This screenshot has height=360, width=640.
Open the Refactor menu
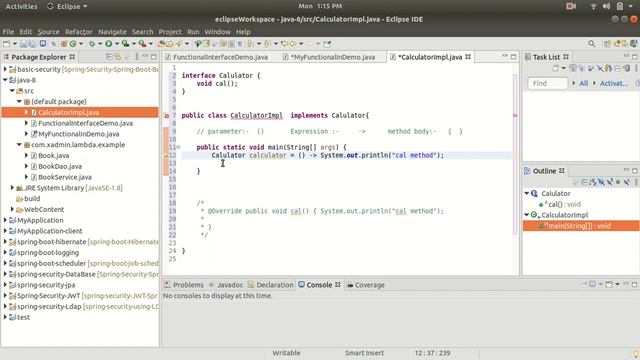pyautogui.click(x=79, y=32)
